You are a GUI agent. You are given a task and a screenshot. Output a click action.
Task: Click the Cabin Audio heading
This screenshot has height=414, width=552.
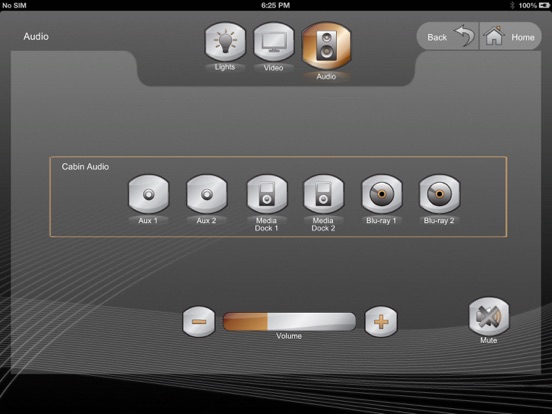[85, 167]
